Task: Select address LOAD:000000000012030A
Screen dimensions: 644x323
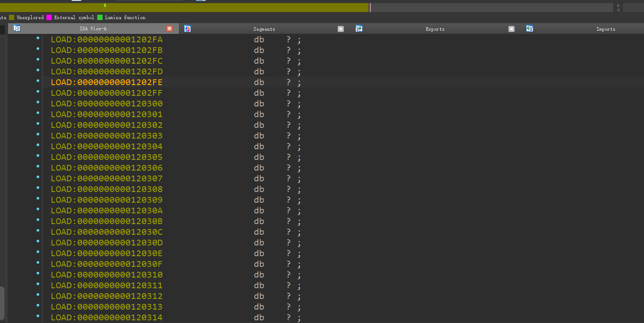Action: click(107, 211)
